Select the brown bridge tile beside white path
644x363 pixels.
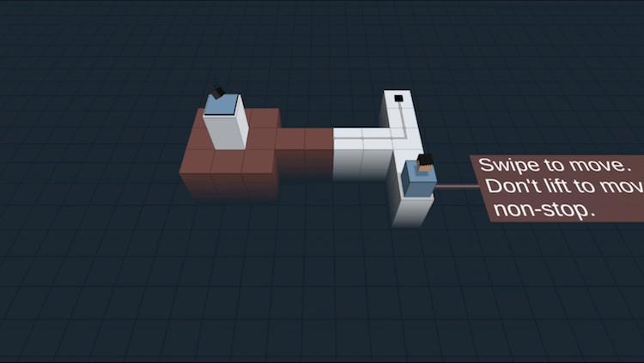[319, 138]
